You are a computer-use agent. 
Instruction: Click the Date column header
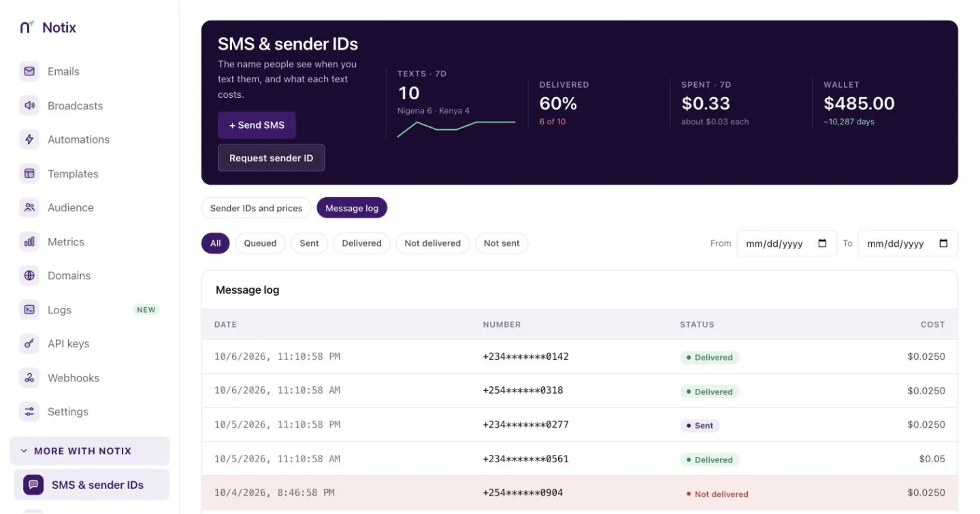(225, 324)
